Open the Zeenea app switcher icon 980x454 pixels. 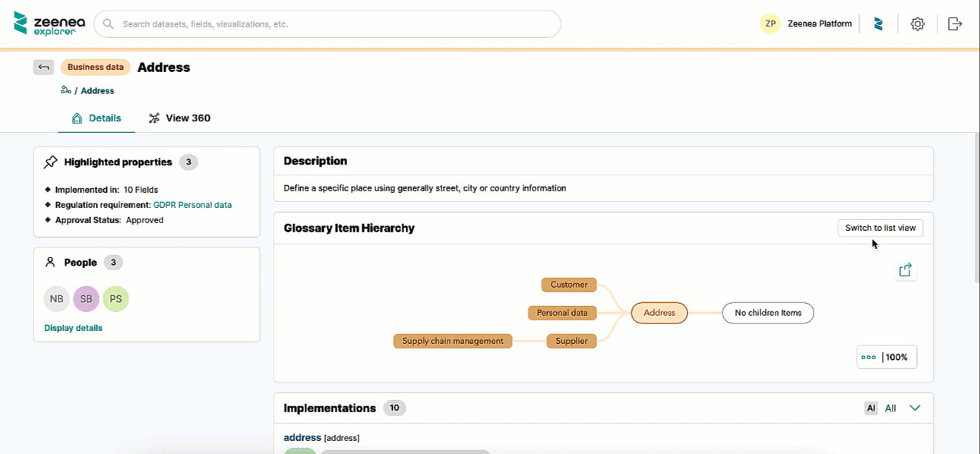pyautogui.click(x=878, y=24)
